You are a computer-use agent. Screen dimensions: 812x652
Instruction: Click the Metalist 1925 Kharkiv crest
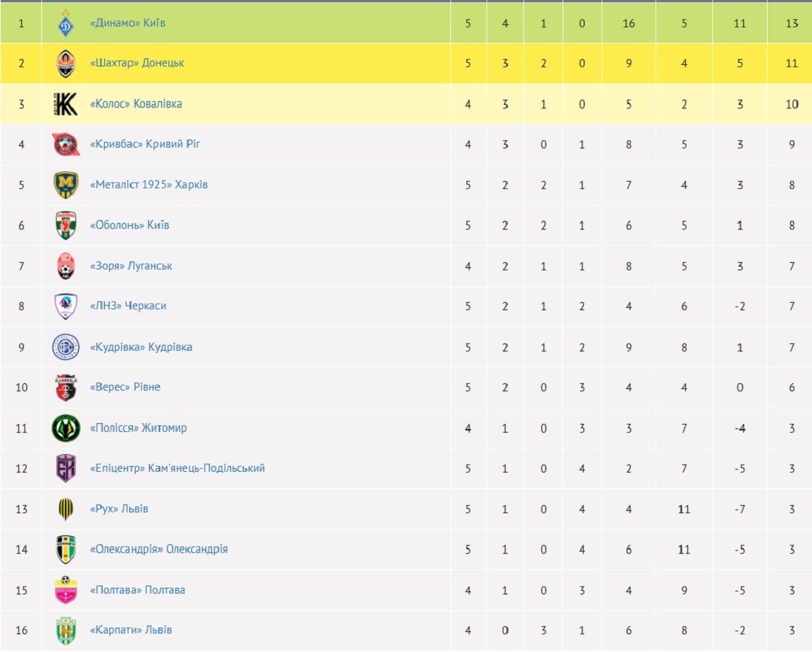(x=66, y=185)
